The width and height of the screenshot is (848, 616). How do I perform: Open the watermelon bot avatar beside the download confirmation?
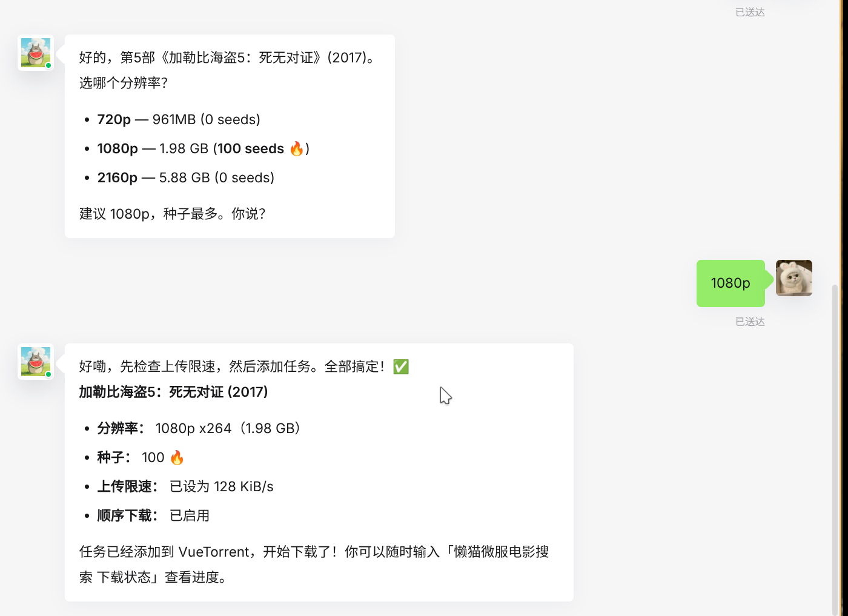pos(36,362)
